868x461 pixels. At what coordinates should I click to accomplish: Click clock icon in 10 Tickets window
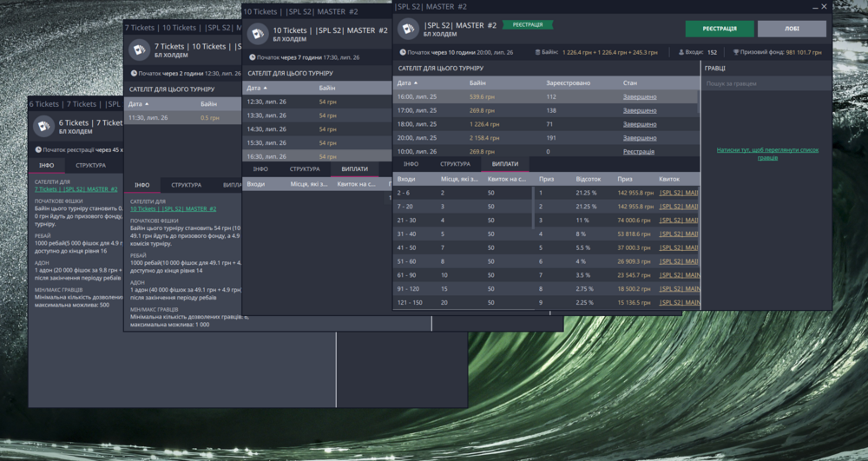click(x=252, y=57)
